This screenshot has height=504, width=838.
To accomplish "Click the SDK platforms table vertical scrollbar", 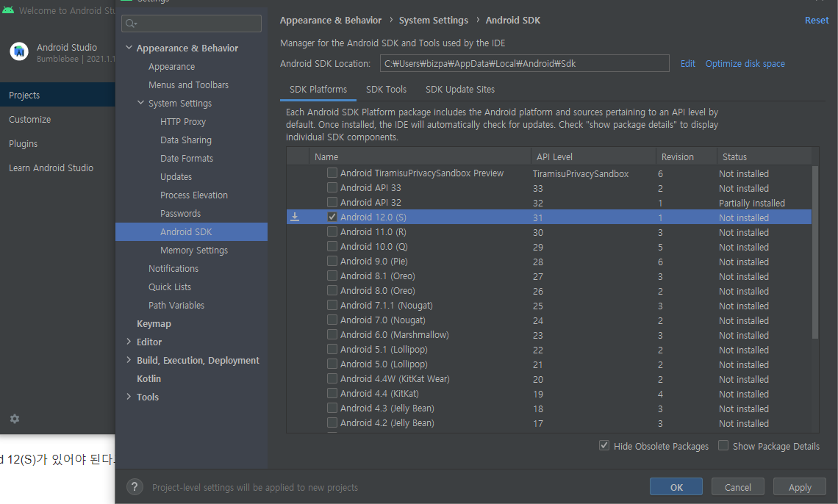I will click(814, 252).
